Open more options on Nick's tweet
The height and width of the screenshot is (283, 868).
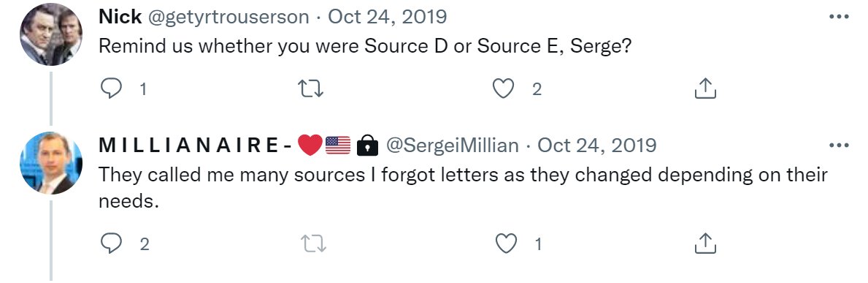point(839,17)
